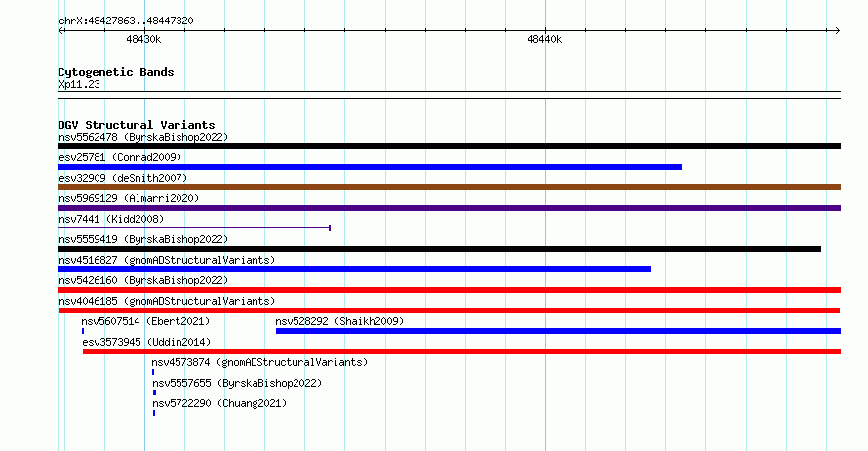The width and height of the screenshot is (868, 451).
Task: Click the nsv5562478 (ByrskaBishop2022) label
Action: 143,137
